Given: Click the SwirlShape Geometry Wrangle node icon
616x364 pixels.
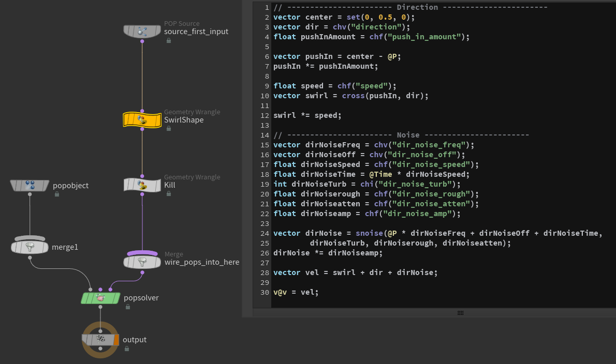Looking at the screenshot, I should [x=142, y=120].
